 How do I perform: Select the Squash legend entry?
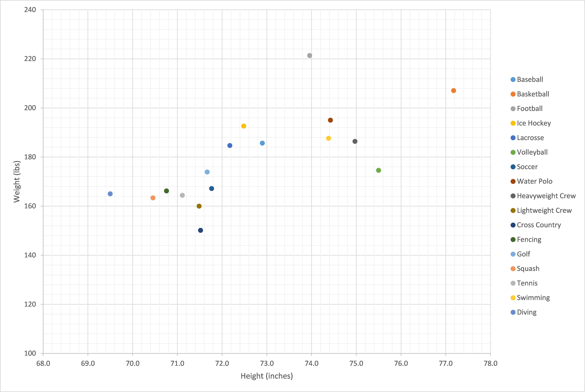(x=525, y=269)
